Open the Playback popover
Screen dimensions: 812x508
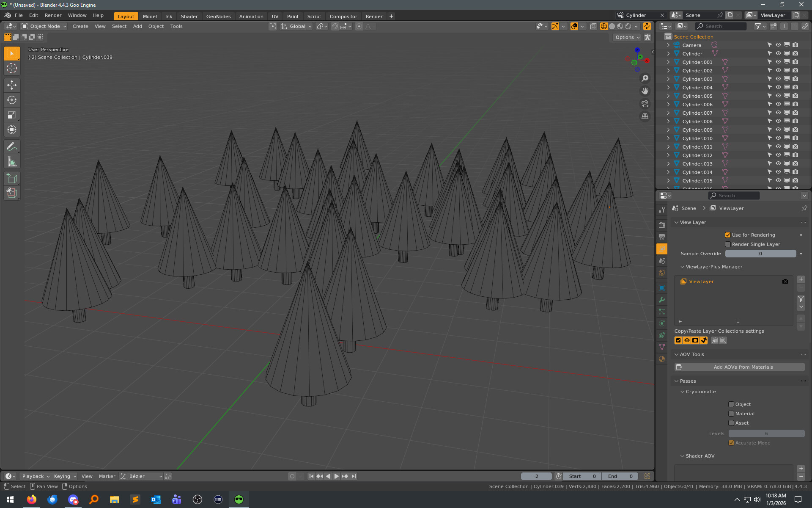[36, 476]
